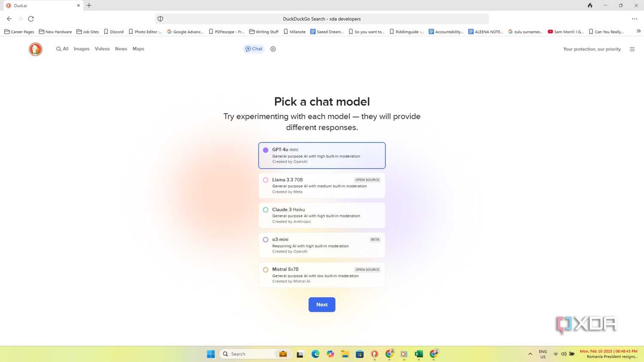Open the search settings gear icon
This screenshot has width=644, height=362.
[273, 49]
